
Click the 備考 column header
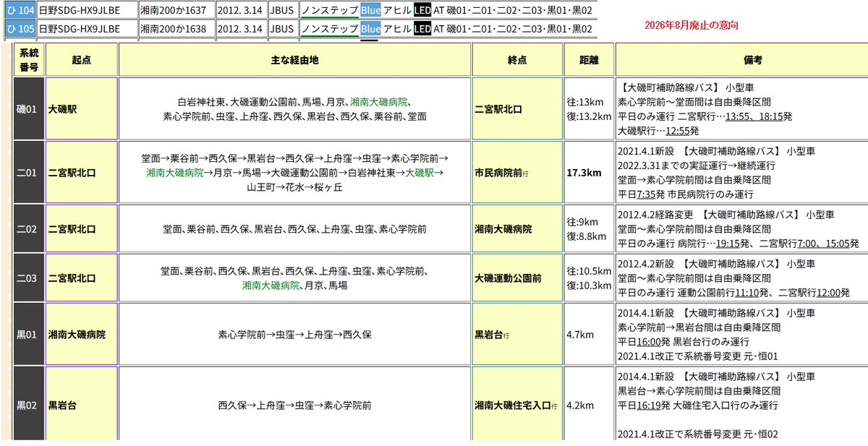point(741,60)
